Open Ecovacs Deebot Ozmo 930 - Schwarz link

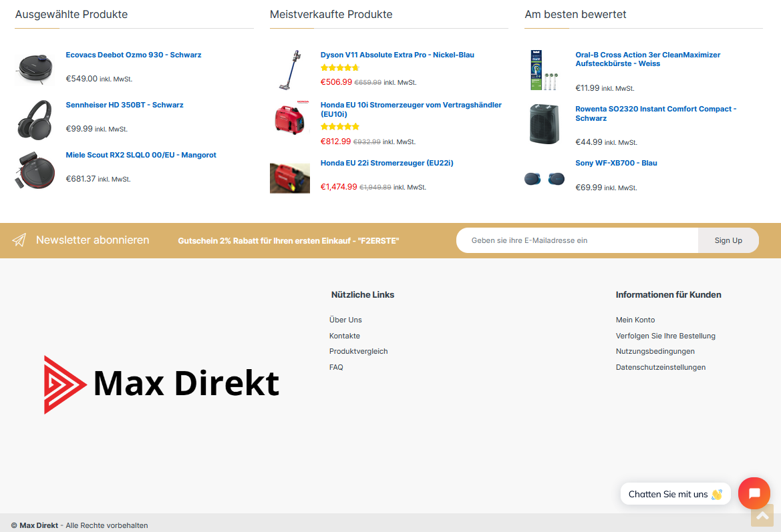pos(134,55)
